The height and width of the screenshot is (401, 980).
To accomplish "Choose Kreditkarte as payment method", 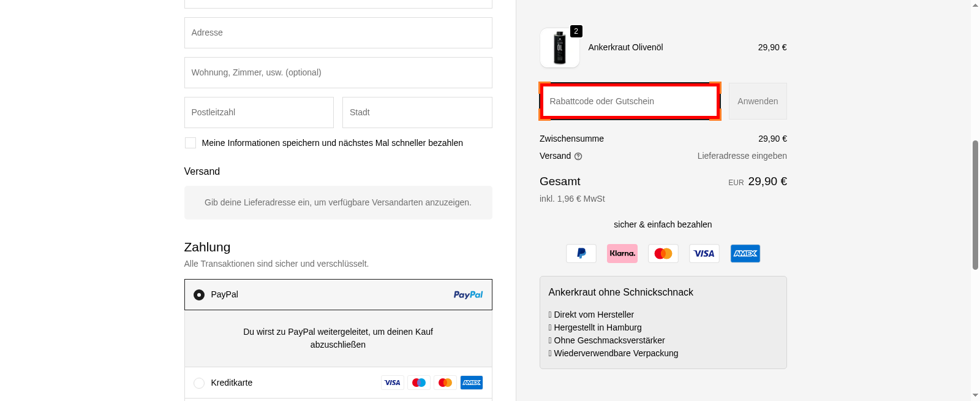I will click(x=198, y=382).
